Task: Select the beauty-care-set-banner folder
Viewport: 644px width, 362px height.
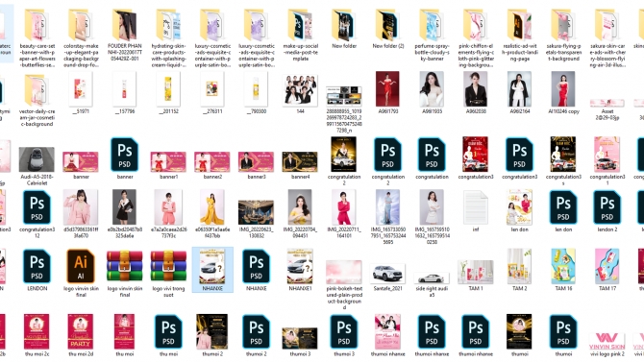Action: (37, 25)
